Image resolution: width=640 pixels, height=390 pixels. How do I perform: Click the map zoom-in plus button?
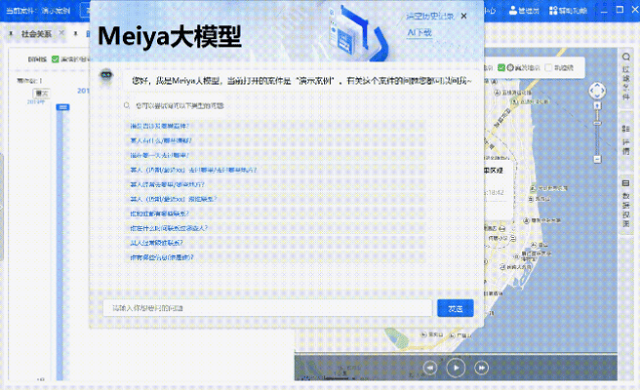tap(597, 106)
